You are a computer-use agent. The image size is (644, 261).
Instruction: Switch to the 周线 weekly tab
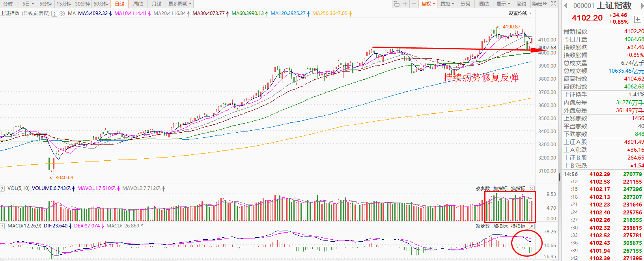point(138,4)
